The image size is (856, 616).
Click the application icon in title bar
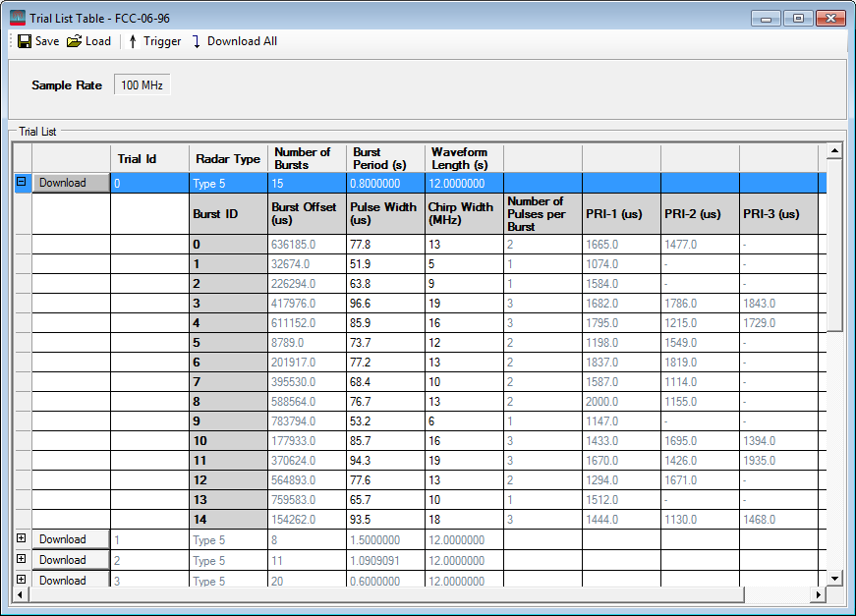(x=18, y=18)
